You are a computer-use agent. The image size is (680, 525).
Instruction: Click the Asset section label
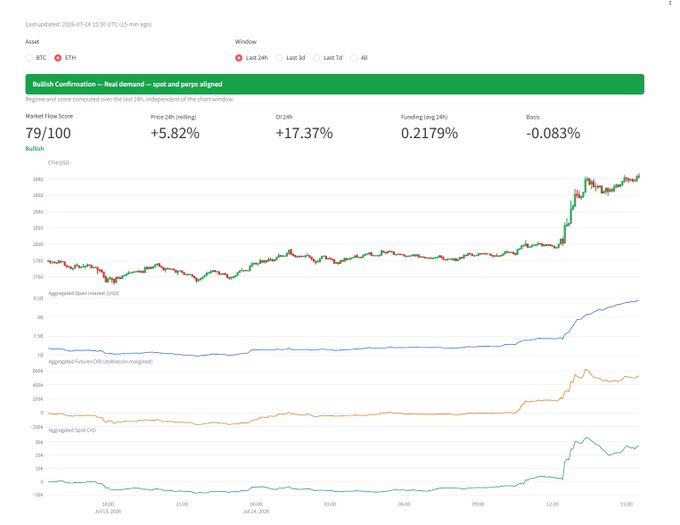[x=33, y=42]
